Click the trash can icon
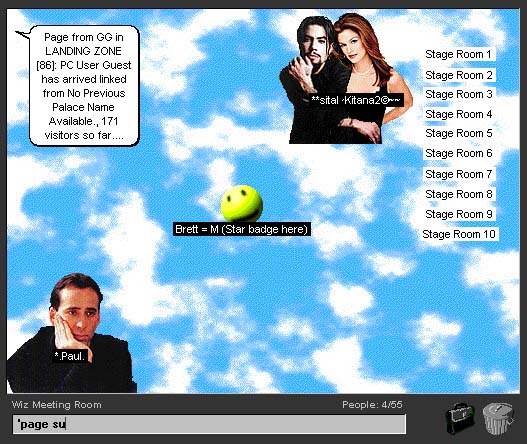 coord(498,418)
